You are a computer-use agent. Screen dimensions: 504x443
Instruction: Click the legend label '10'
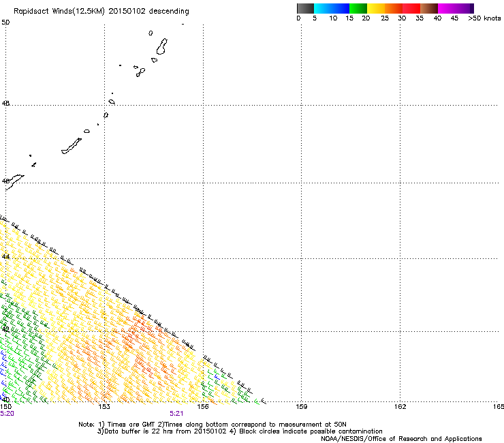click(333, 18)
